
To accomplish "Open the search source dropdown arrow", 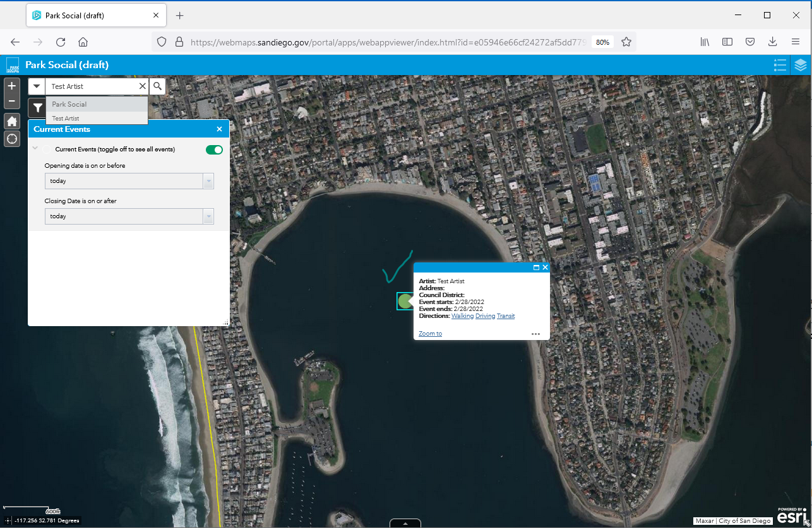I will coord(37,86).
